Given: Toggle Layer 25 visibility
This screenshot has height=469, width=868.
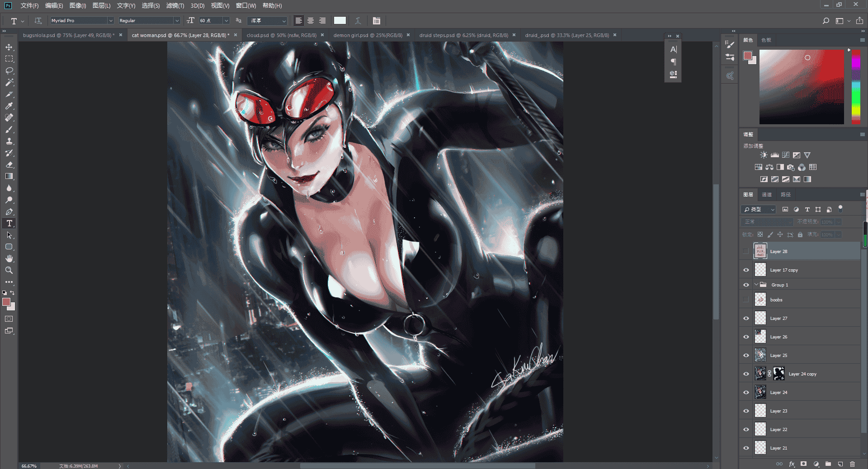Looking at the screenshot, I should [x=746, y=355].
